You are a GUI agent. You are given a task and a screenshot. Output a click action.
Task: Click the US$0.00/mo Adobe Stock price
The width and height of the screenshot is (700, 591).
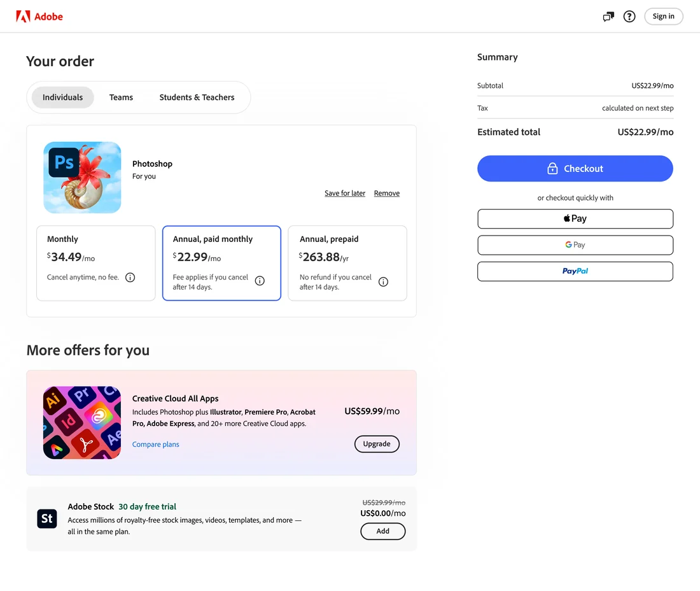coord(383,513)
